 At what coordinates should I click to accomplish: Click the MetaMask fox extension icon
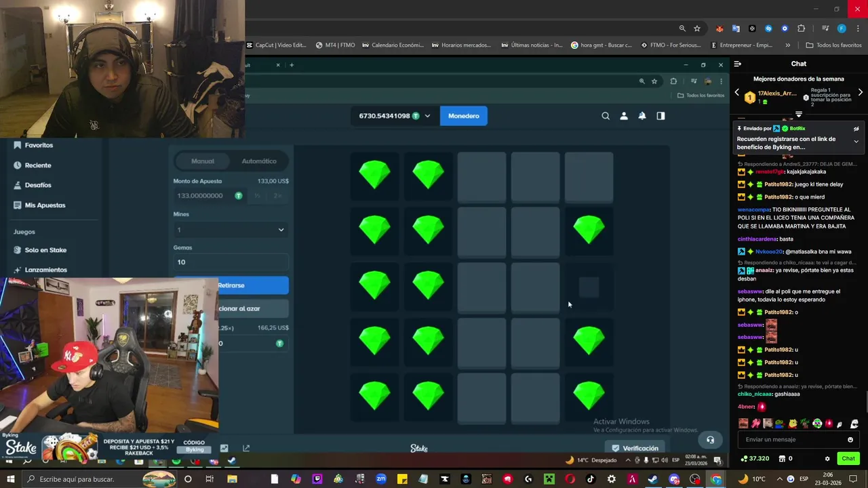coord(719,28)
